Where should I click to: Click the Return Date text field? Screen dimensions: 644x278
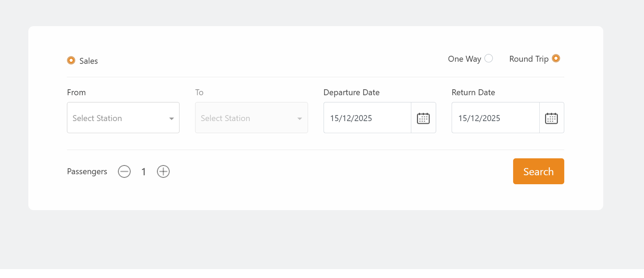[x=495, y=118]
